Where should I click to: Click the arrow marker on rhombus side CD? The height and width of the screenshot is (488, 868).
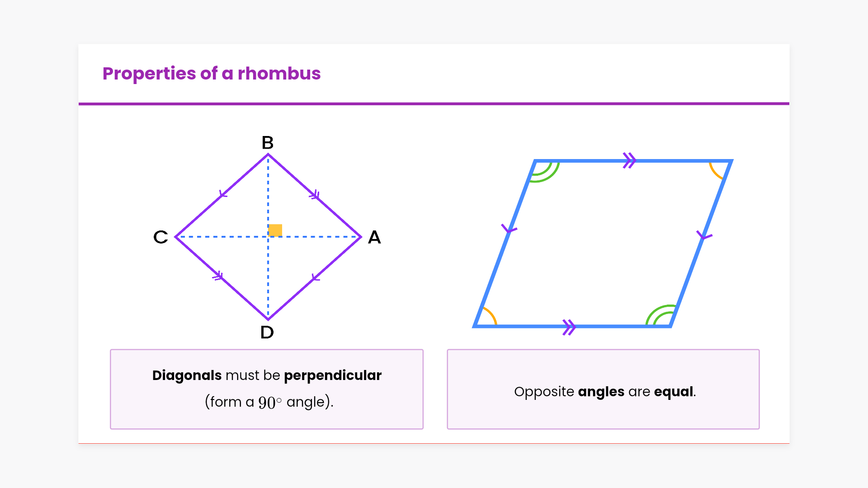pos(218,276)
